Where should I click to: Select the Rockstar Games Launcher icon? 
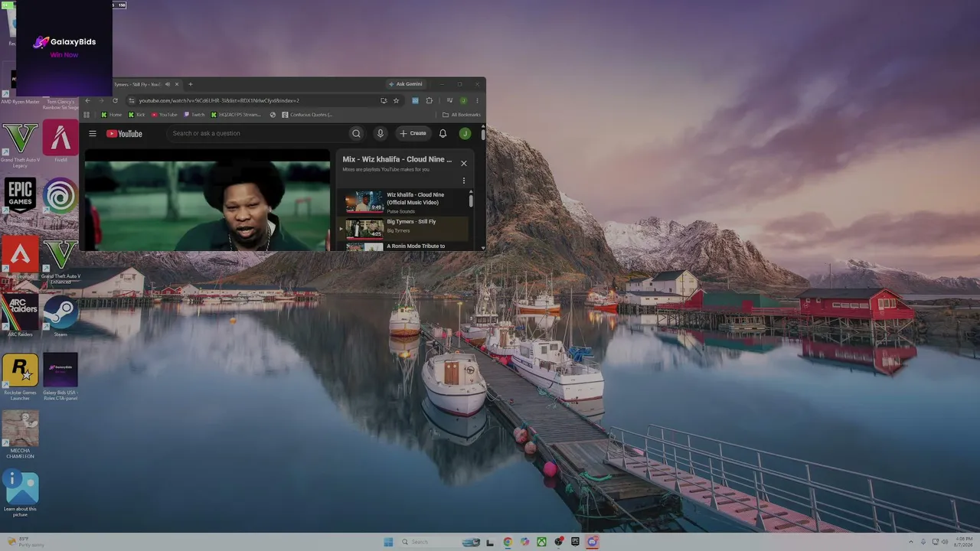pos(20,376)
